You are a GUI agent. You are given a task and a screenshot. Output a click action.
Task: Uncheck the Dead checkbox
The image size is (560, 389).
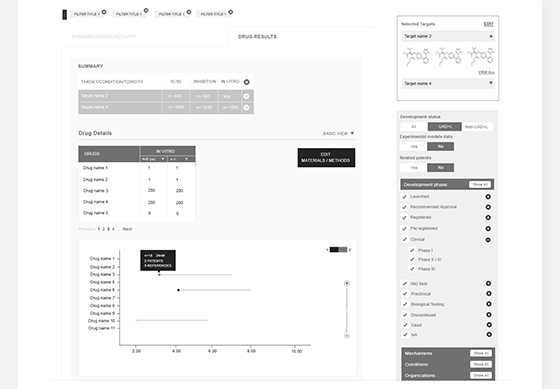[x=405, y=325]
